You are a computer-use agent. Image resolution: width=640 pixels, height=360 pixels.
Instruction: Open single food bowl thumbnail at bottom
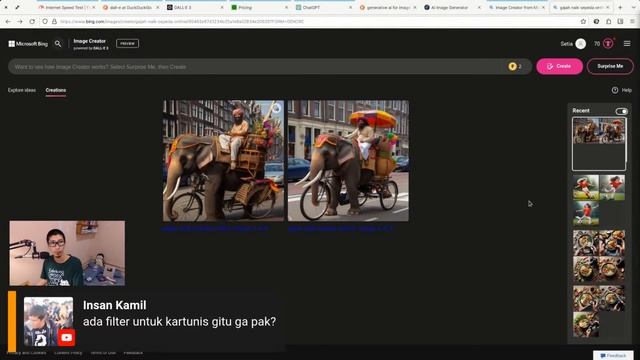tap(586, 324)
